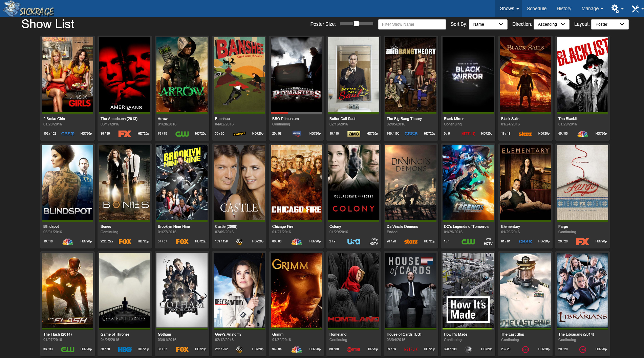This screenshot has width=644, height=358.
Task: Open the Arrow poster
Action: pos(182,75)
